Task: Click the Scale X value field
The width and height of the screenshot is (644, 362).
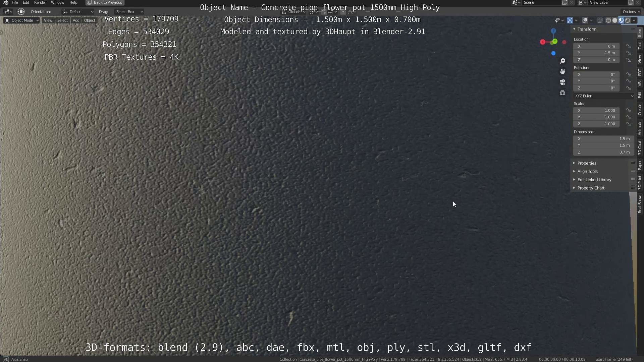Action: (596, 110)
